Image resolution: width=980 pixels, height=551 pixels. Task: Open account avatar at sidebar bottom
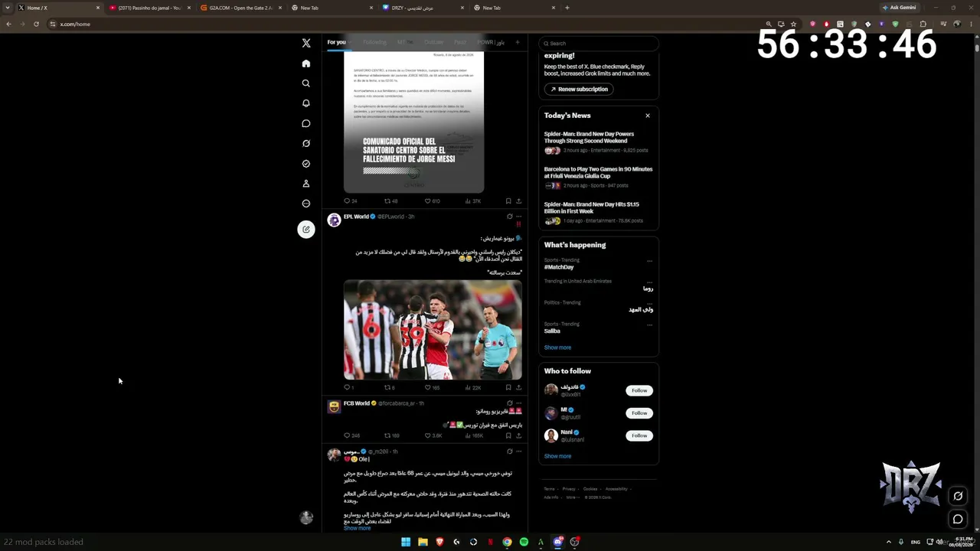pyautogui.click(x=306, y=517)
